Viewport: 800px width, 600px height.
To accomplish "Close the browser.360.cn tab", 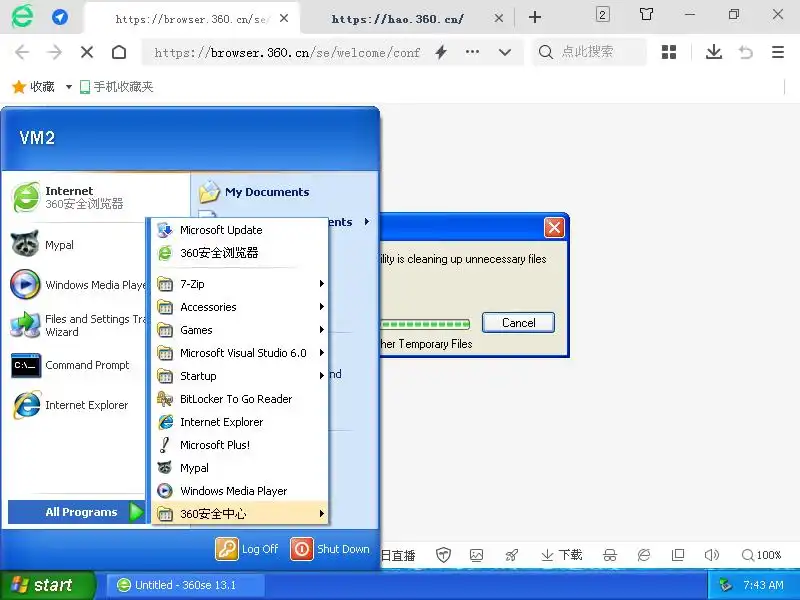I will pyautogui.click(x=284, y=18).
